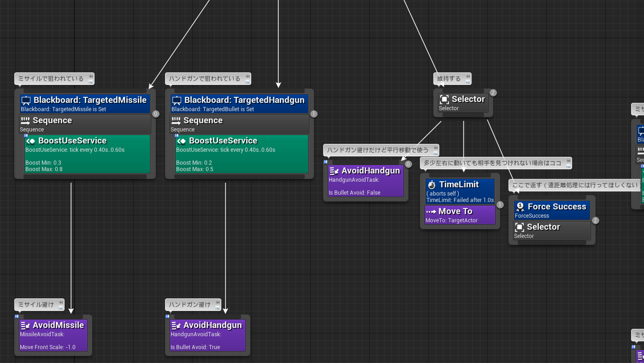Image resolution: width=644 pixels, height=363 pixels.
Task: Click the Blackboard icon on the TargetedHandgun decorator
Action: (177, 100)
